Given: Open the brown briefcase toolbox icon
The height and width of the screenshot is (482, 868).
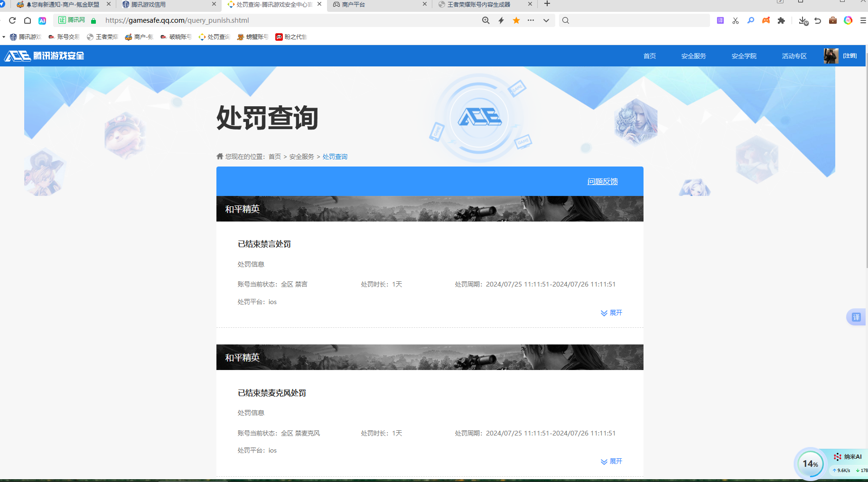Looking at the screenshot, I should point(833,20).
